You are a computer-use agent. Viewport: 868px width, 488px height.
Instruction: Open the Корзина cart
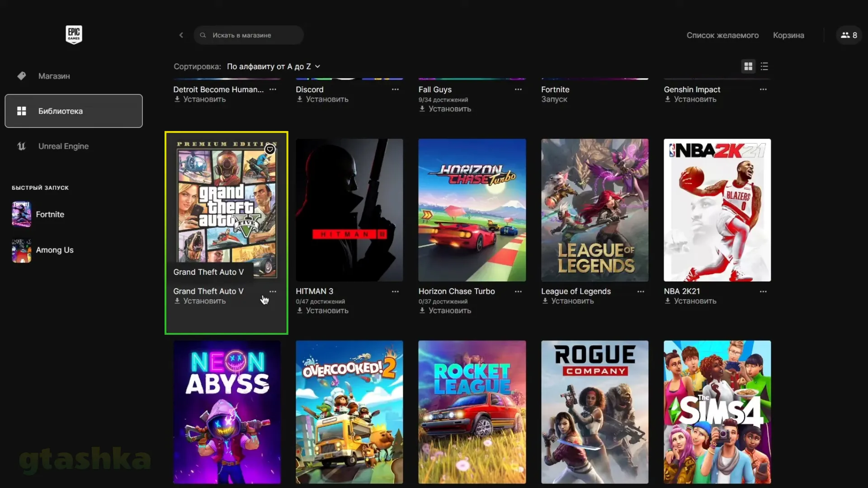(788, 35)
